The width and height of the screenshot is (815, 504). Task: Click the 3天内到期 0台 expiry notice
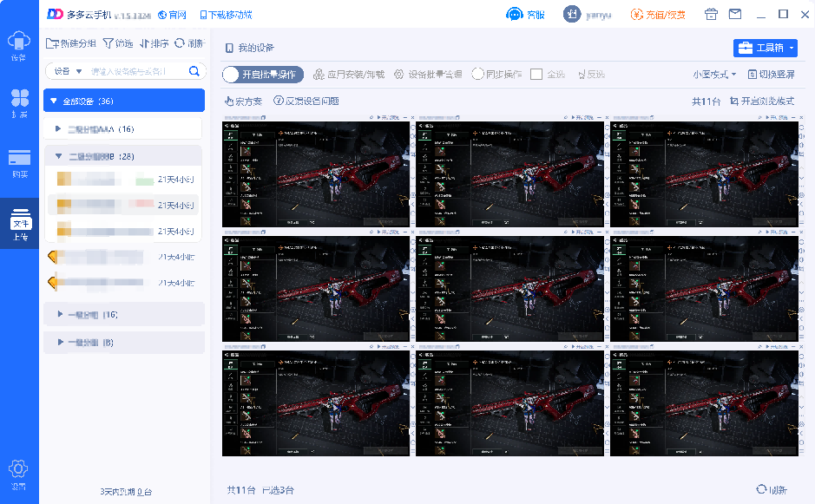coord(126,492)
